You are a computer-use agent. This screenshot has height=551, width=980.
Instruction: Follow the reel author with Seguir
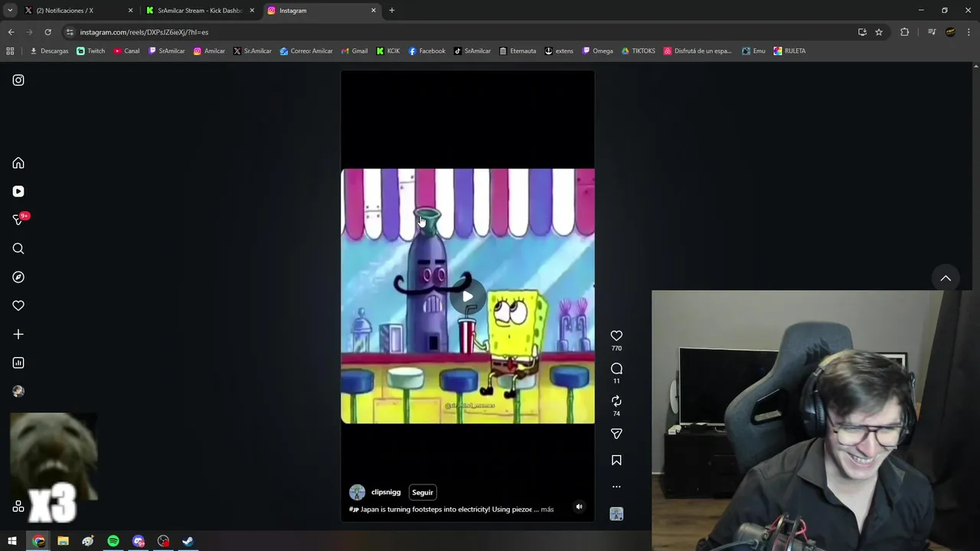coord(423,492)
